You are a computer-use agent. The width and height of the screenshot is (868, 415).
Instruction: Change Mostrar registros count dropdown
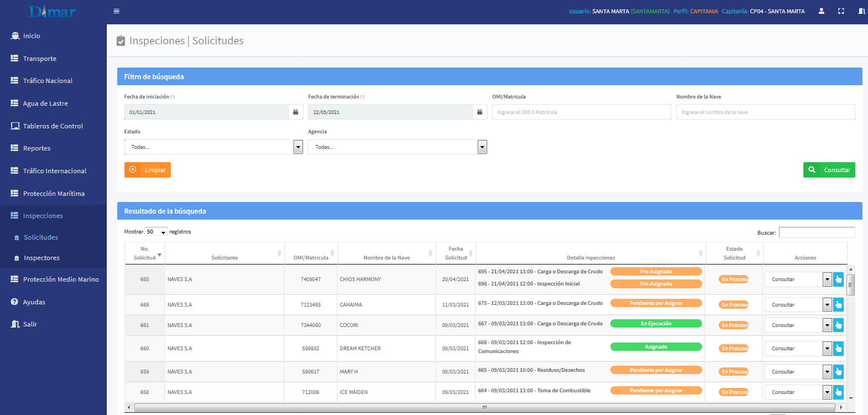(x=156, y=232)
